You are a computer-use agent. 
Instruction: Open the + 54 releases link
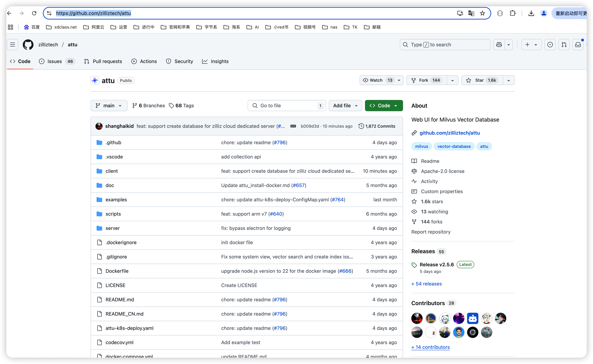[426, 284]
